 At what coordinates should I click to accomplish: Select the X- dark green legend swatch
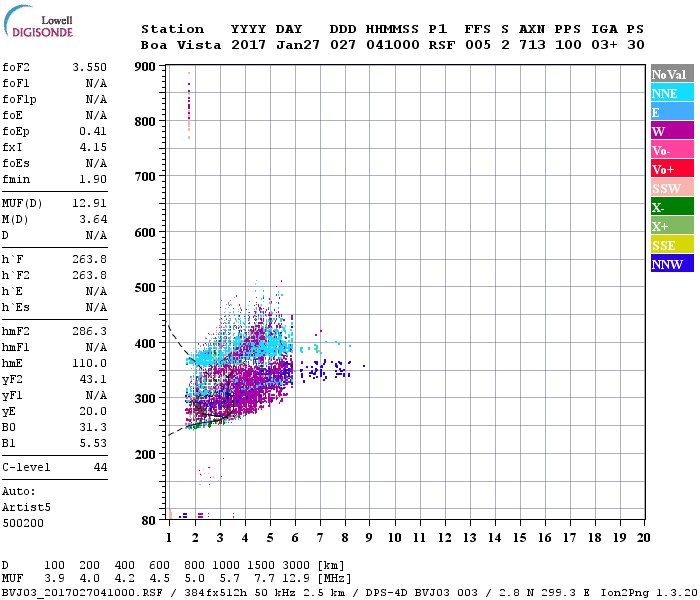[672, 207]
